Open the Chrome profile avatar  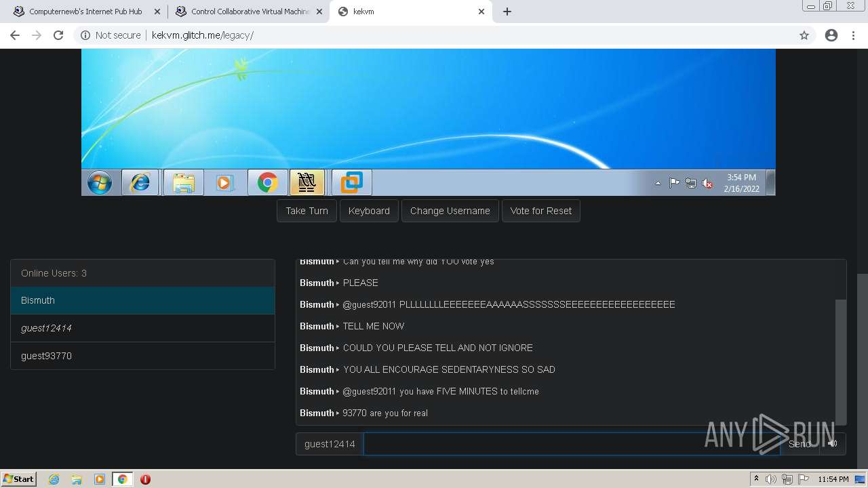click(x=831, y=35)
